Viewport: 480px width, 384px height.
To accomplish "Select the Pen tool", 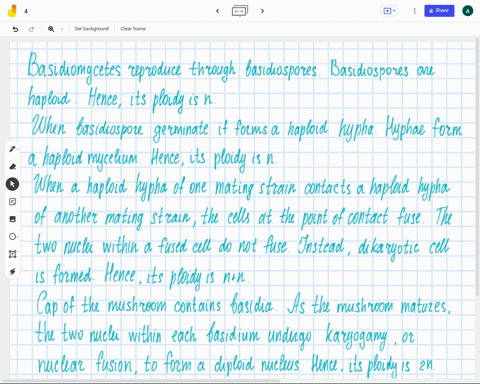I will (12, 149).
